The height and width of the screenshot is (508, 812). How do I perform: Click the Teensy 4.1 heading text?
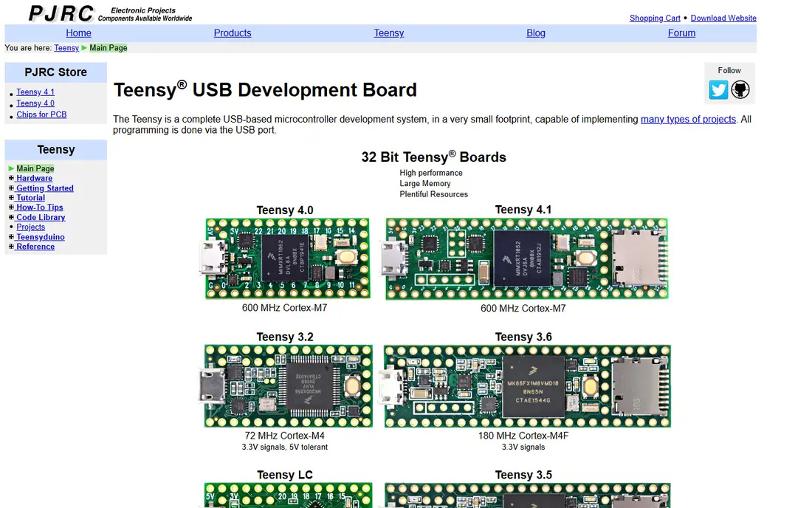(523, 210)
